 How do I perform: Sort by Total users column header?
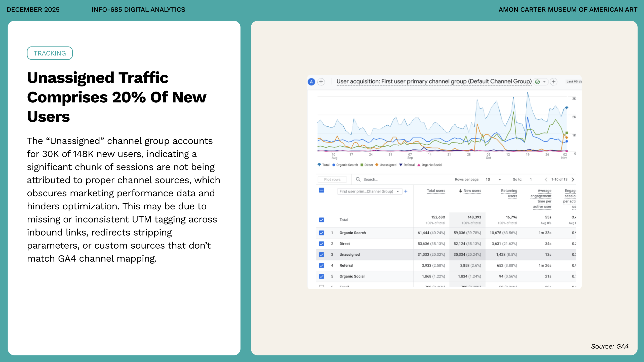436,191
